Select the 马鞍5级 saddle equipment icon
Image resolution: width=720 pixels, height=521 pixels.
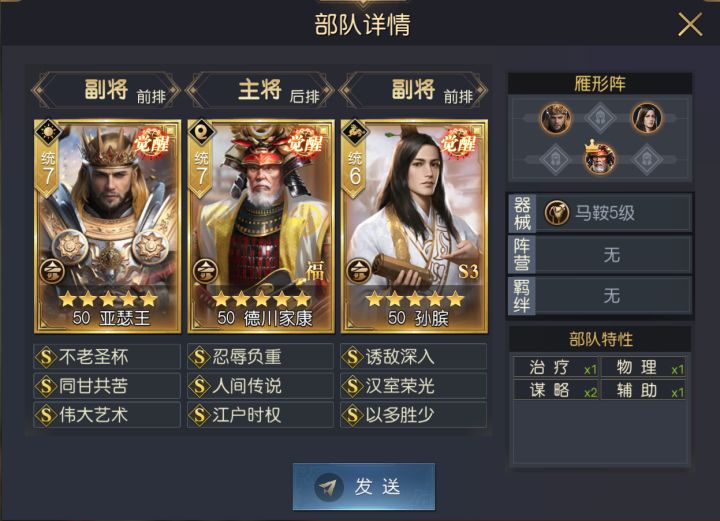557,213
